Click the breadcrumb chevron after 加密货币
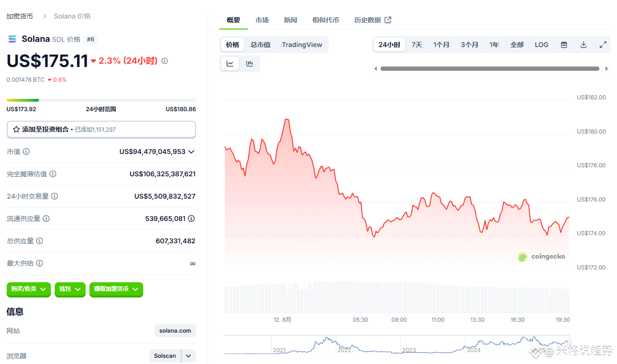Image resolution: width=617 pixels, height=364 pixels. (x=45, y=16)
